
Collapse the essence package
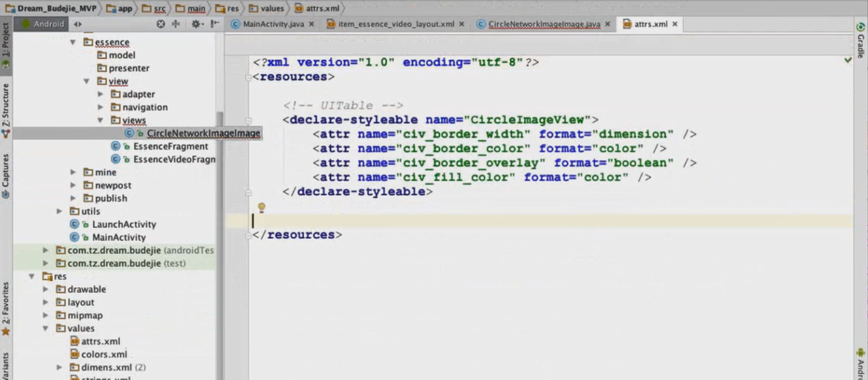click(x=73, y=42)
